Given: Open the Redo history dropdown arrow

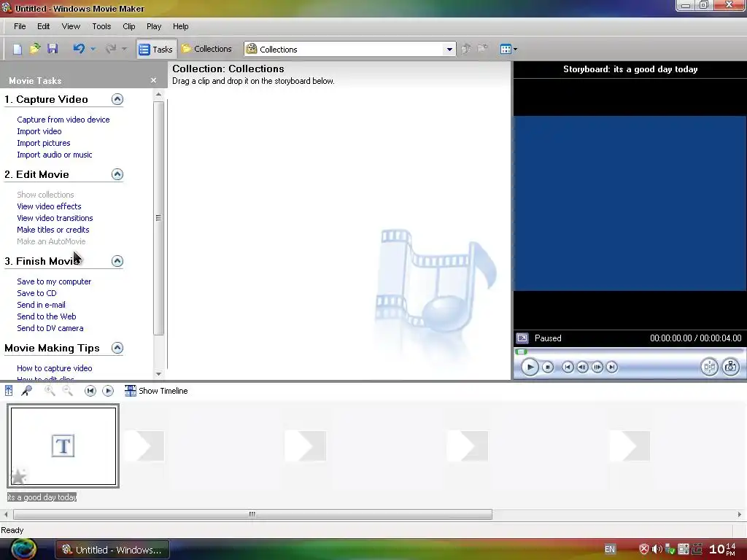Looking at the screenshot, I should [124, 49].
